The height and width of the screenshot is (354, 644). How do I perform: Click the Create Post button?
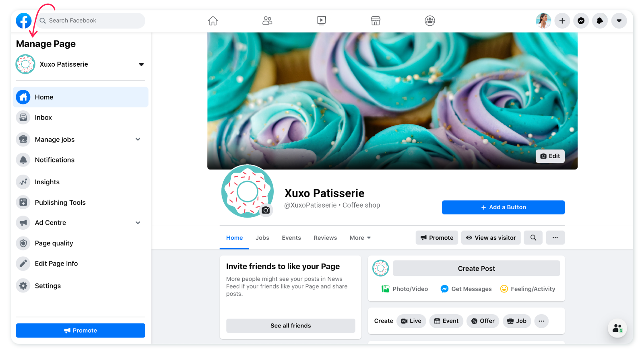(477, 268)
